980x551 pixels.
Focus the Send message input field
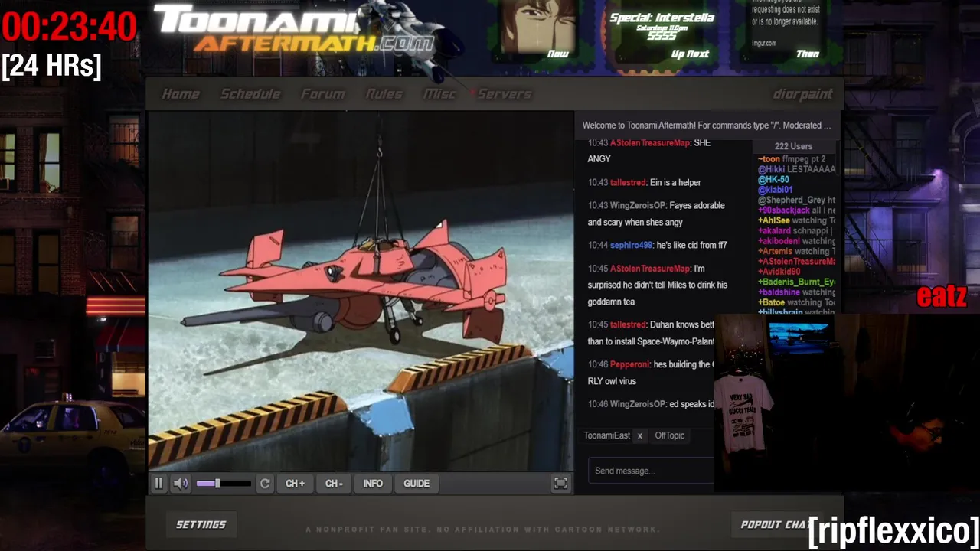(x=652, y=471)
